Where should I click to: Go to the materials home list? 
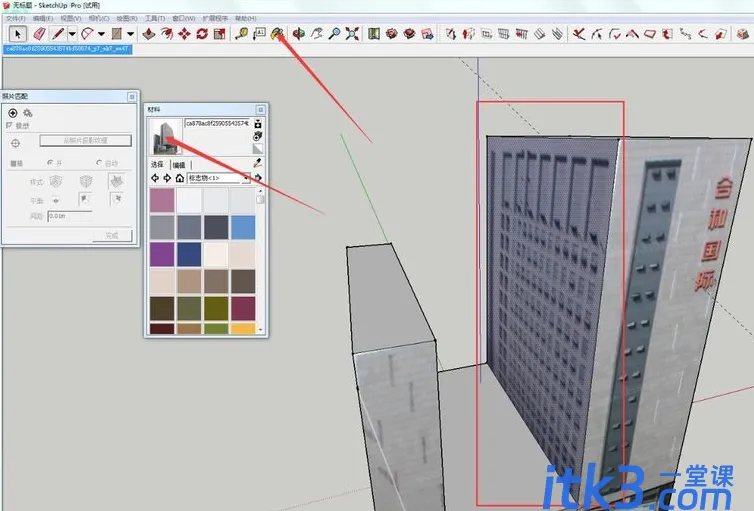(x=179, y=178)
